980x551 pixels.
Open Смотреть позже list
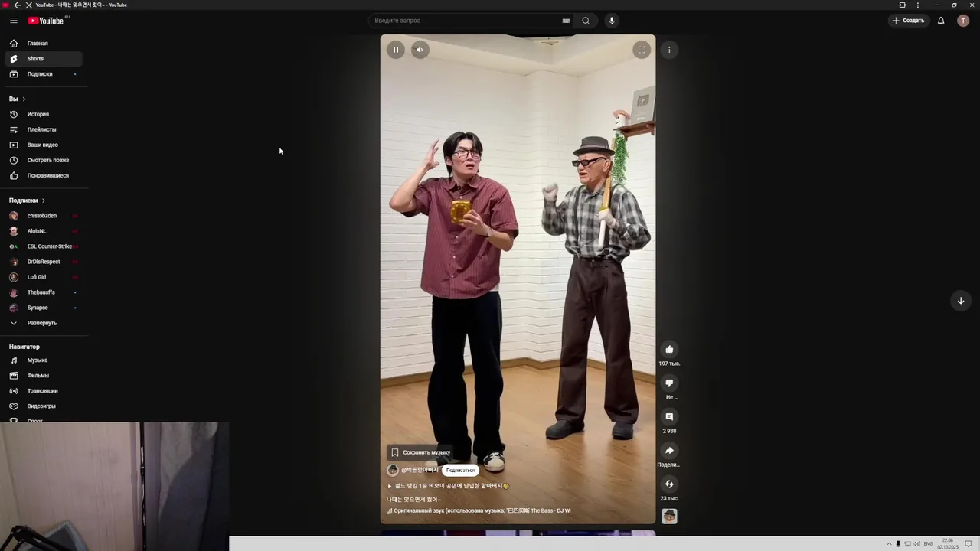click(x=44, y=160)
